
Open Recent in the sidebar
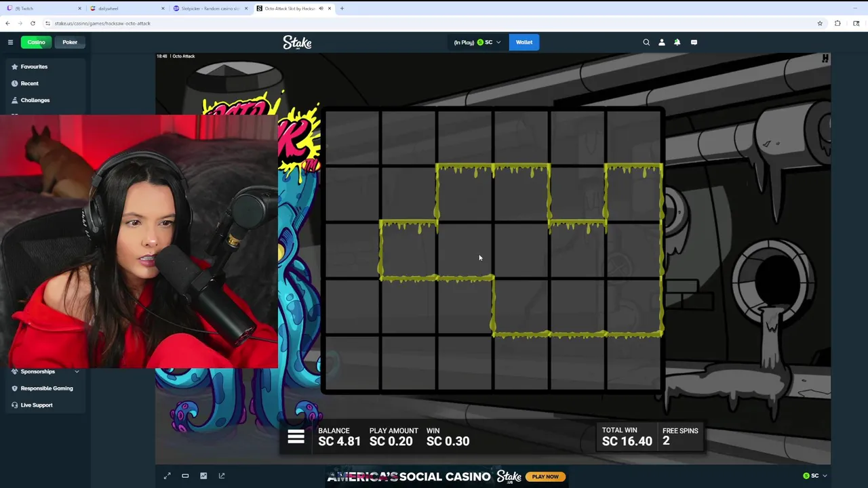[x=29, y=83]
